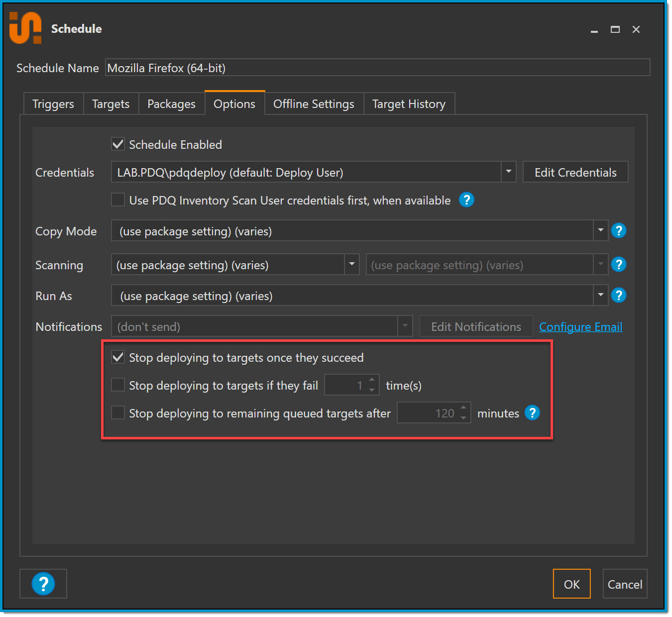672x617 pixels.
Task: Switch to the Target History tab
Action: (x=409, y=104)
